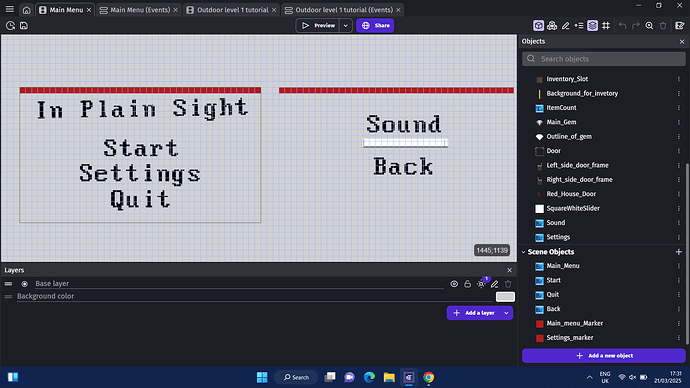Viewport: 690px width, 388px height.
Task: Click Add a new object button
Action: point(604,355)
